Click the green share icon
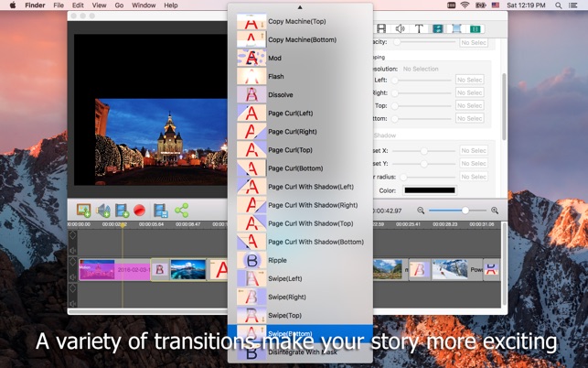Viewport: 588px width, 368px height. [181, 211]
